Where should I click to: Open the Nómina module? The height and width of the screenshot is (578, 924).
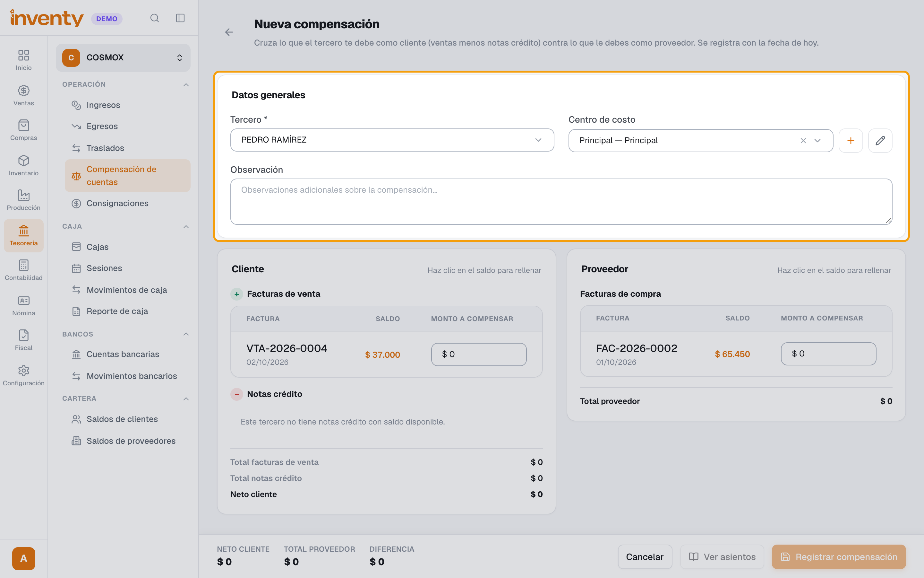[24, 305]
